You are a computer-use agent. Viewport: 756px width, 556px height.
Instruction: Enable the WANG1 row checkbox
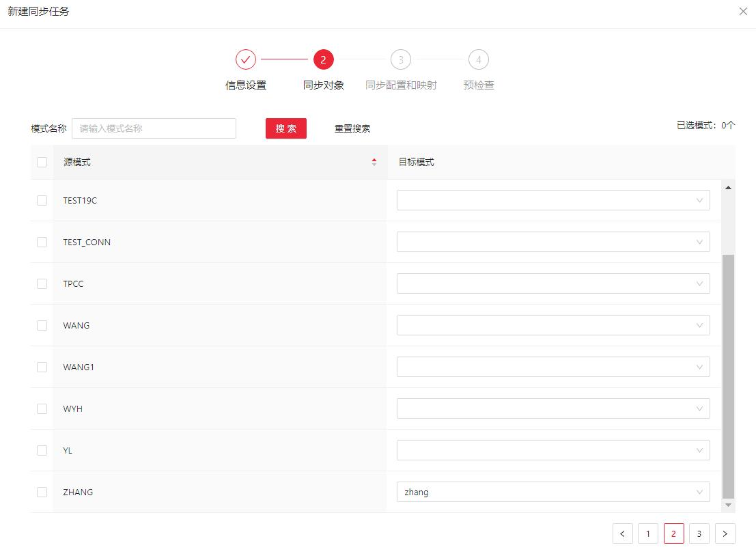[42, 367]
